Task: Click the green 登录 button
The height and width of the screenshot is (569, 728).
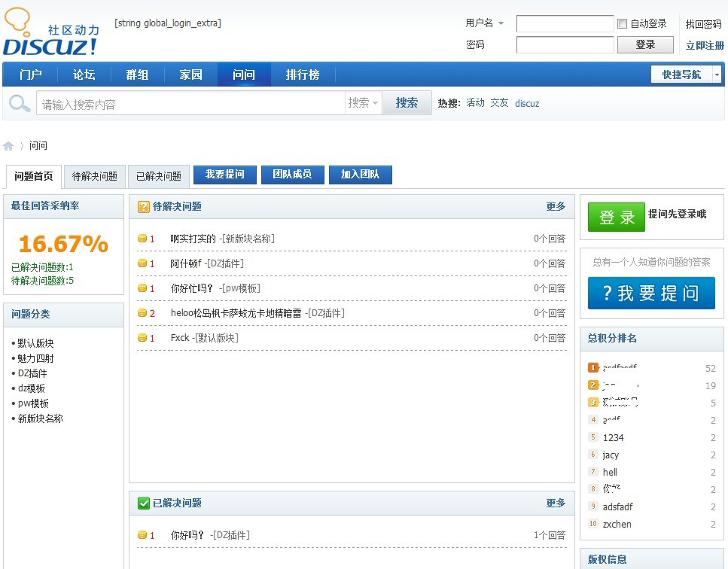Action: click(616, 217)
